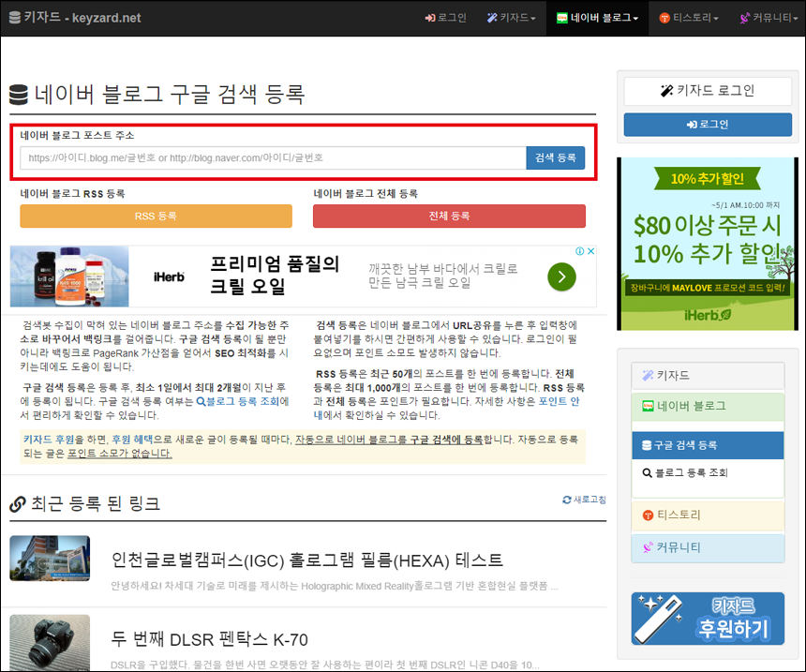Image resolution: width=806 pixels, height=672 pixels.
Task: Click the 검색 등록 button
Action: pyautogui.click(x=556, y=157)
